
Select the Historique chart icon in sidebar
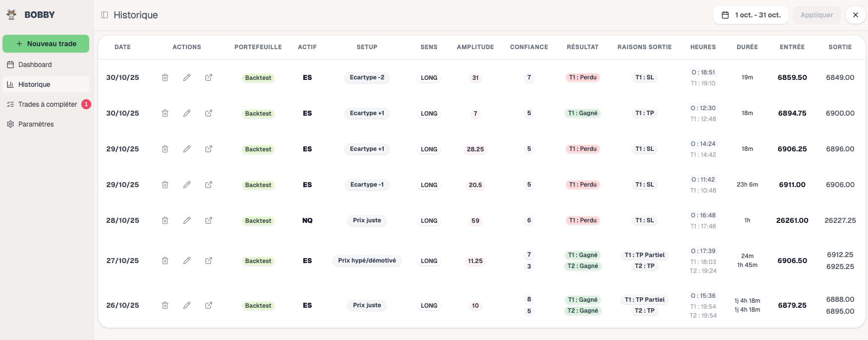pos(9,84)
